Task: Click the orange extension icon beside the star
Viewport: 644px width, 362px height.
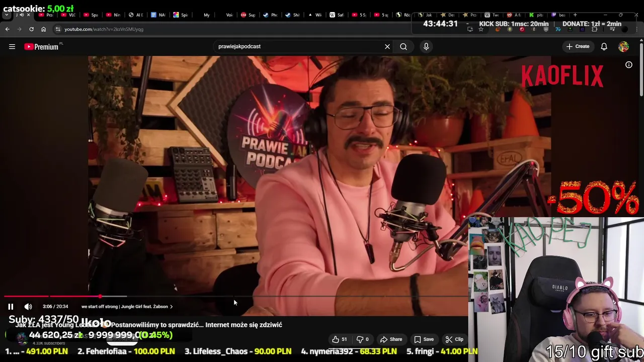Action: click(498, 29)
